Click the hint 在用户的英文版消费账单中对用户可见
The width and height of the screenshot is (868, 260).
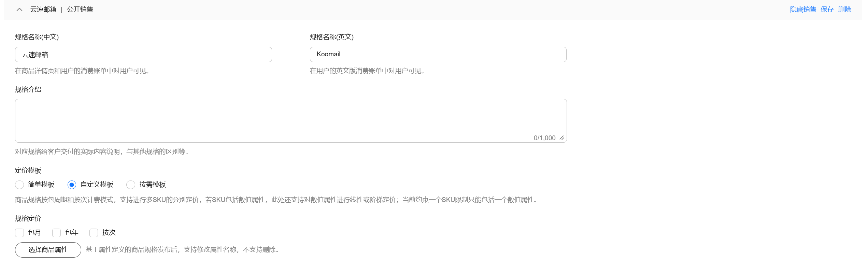coord(367,71)
